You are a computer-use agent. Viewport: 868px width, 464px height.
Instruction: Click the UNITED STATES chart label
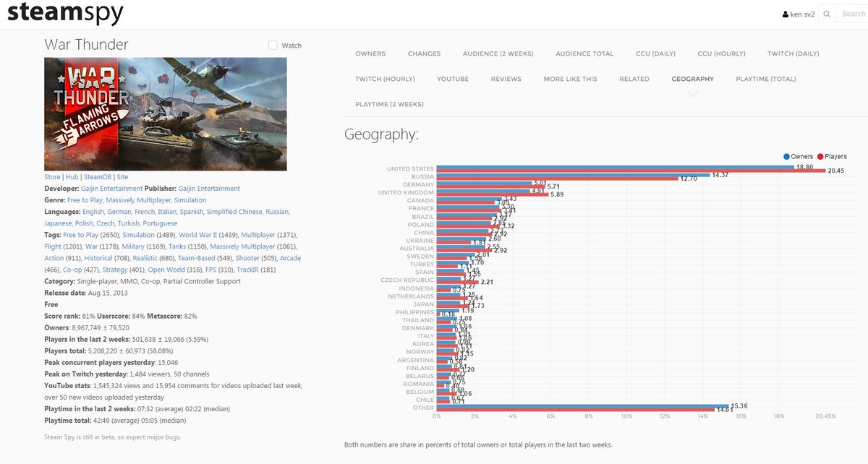pyautogui.click(x=410, y=168)
